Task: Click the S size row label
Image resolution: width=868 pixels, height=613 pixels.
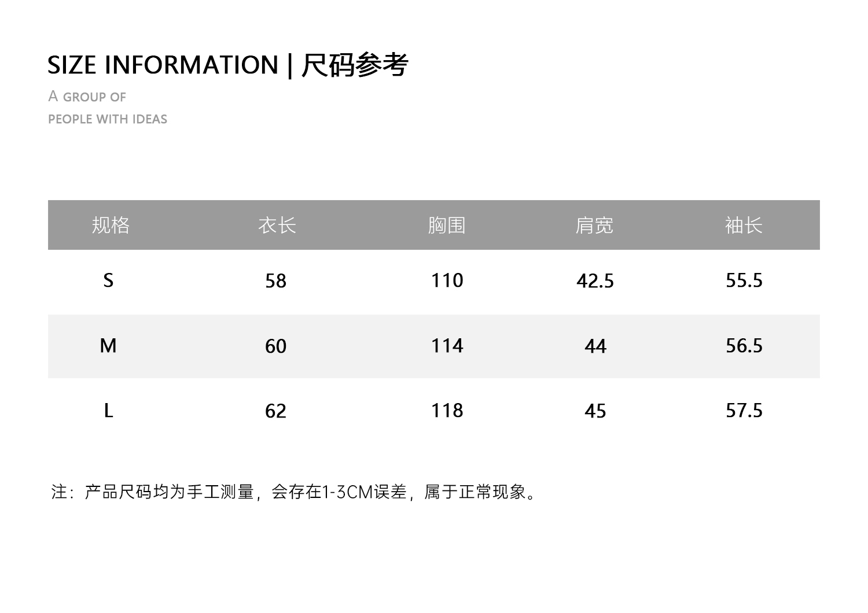Action: (108, 280)
